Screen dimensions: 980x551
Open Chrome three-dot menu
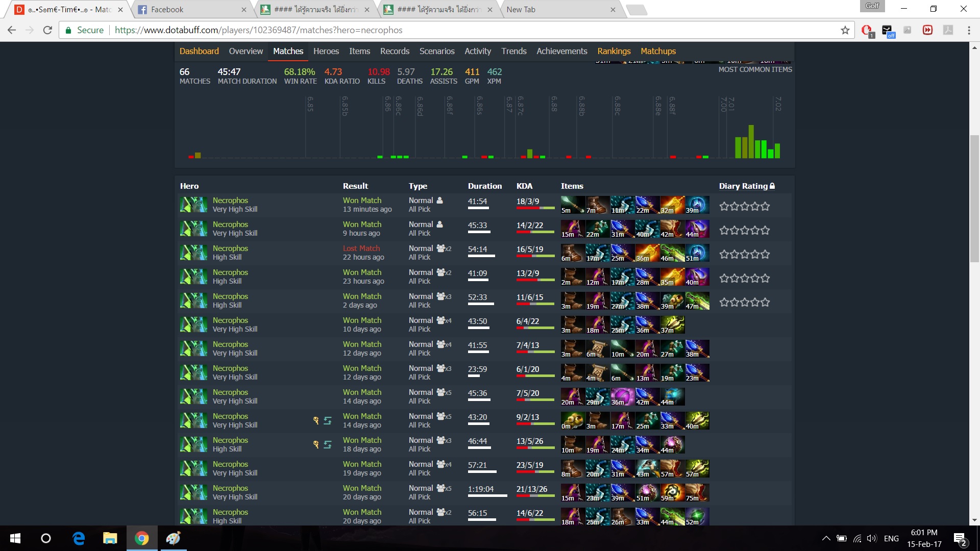tap(968, 30)
